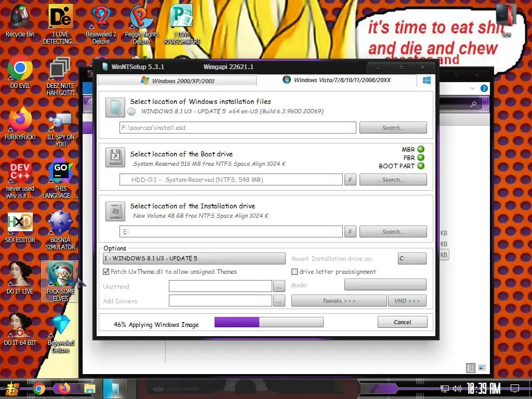Open the Windows 8.1 U3 edition dropdown
This screenshot has height=399, width=532.
coord(194,259)
